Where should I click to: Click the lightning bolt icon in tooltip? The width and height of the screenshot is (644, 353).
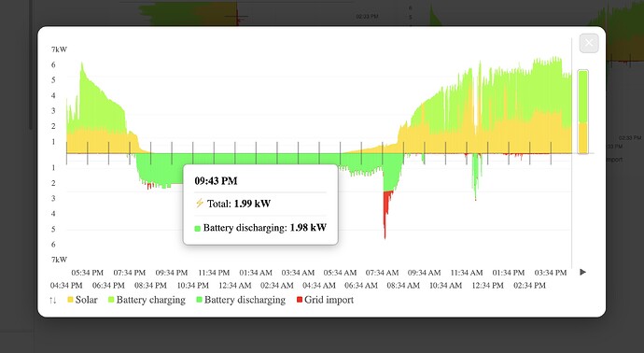tap(200, 203)
